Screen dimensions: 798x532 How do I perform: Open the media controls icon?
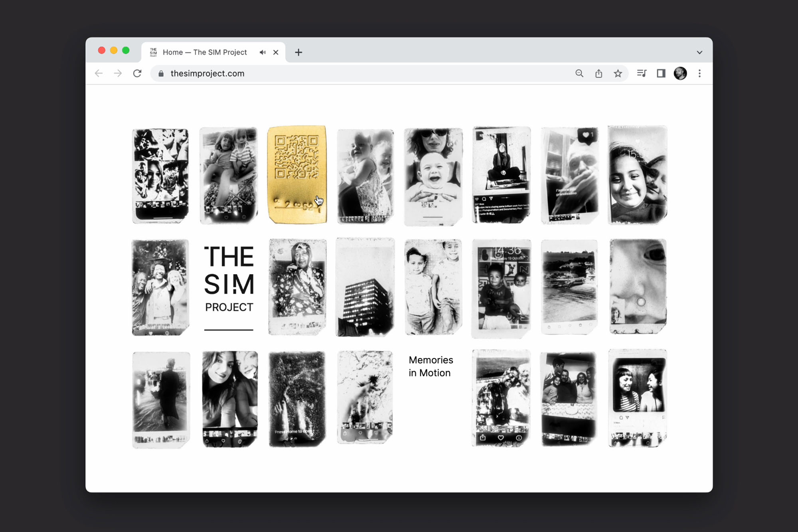pyautogui.click(x=642, y=73)
